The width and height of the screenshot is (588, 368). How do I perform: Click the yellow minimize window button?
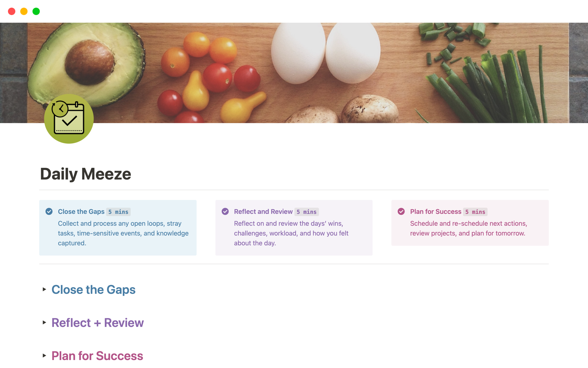pos(24,11)
